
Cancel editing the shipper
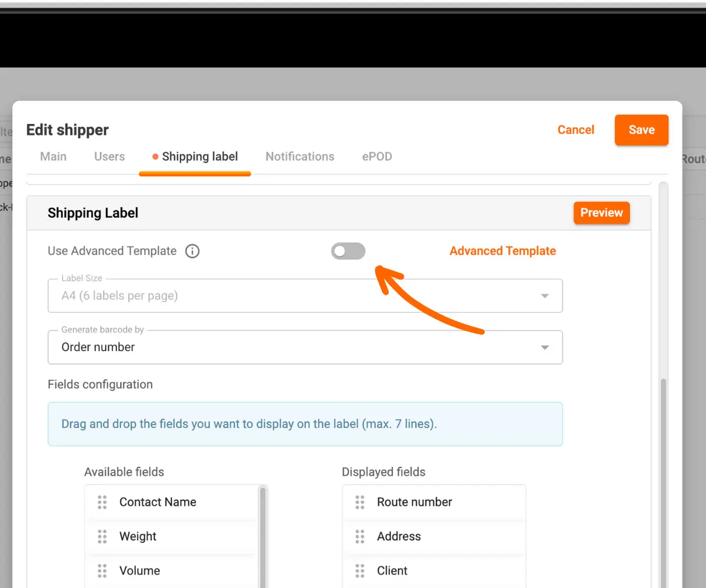pyautogui.click(x=576, y=130)
